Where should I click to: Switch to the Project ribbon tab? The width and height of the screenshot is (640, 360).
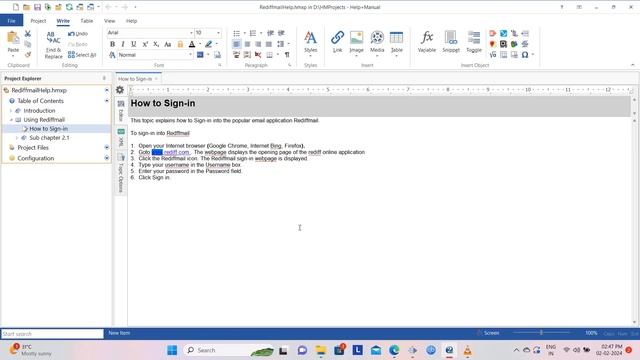pos(38,21)
